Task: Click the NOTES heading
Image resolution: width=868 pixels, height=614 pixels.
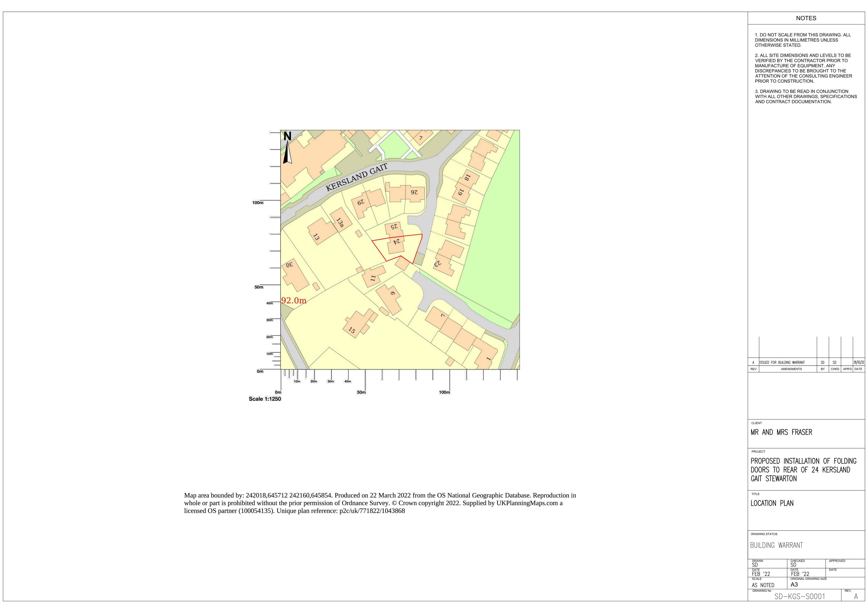Action: pos(806,18)
